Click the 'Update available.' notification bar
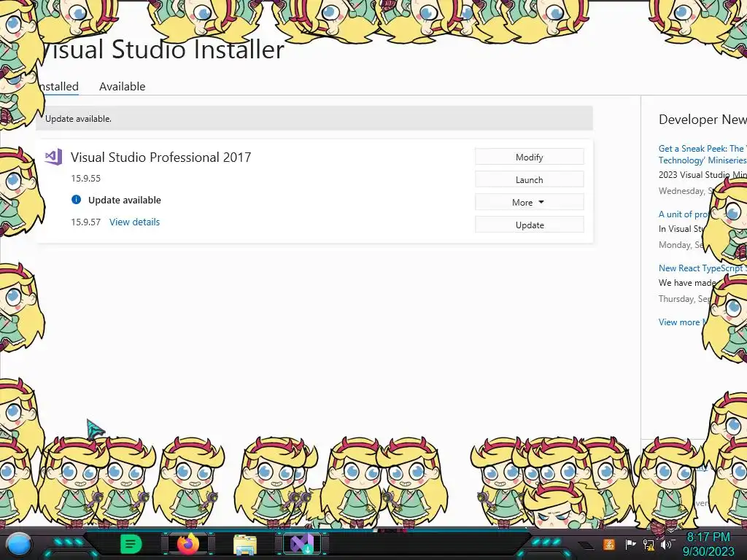Image resolution: width=747 pixels, height=560 pixels. pyautogui.click(x=314, y=119)
